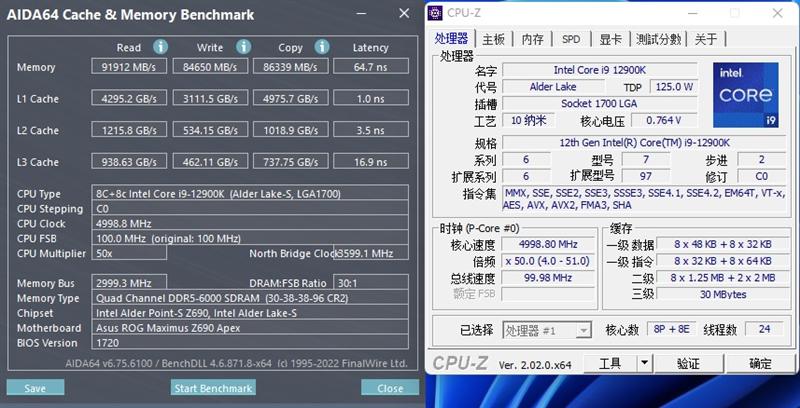
Task: Click the BIOS Version 1720 field
Action: (x=250, y=342)
